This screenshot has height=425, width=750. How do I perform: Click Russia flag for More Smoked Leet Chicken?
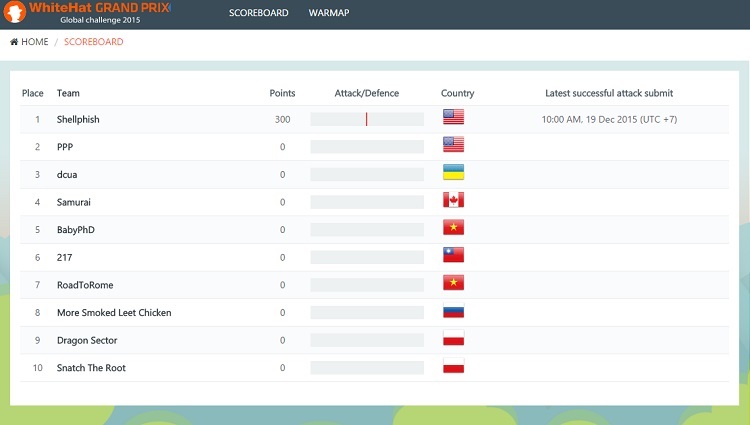[x=453, y=310]
